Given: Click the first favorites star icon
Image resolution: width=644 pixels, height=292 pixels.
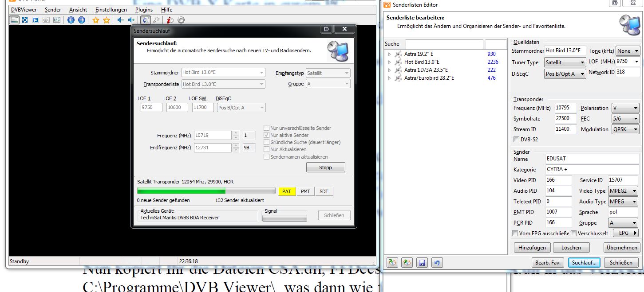Looking at the screenshot, I should [x=95, y=20].
